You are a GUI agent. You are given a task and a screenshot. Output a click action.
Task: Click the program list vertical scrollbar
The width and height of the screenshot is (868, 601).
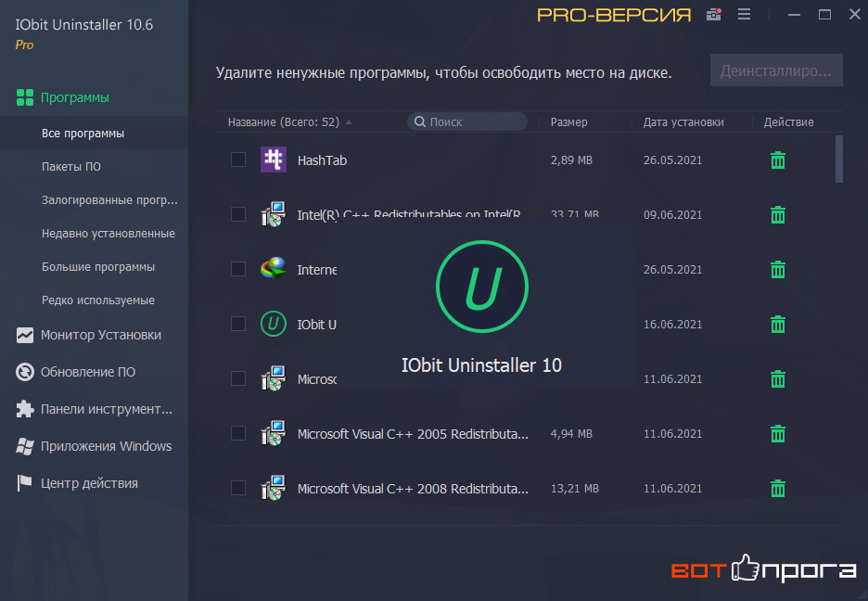pyautogui.click(x=838, y=160)
